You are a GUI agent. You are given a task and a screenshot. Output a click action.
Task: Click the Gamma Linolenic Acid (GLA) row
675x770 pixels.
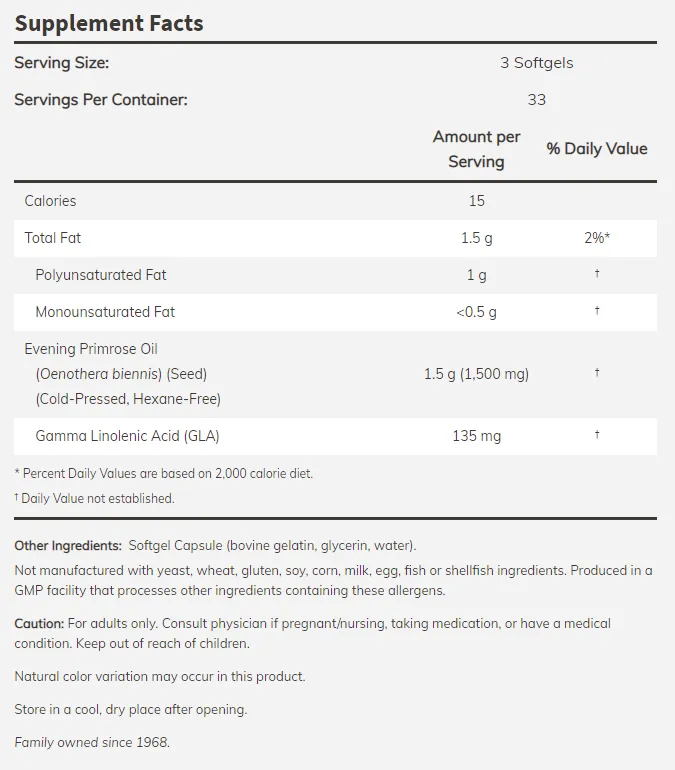click(335, 436)
